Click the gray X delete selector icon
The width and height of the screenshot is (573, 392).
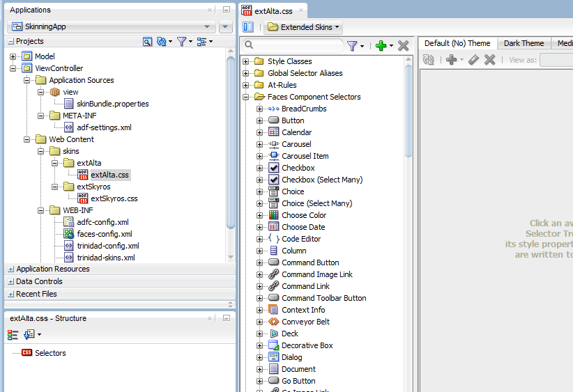click(x=404, y=46)
